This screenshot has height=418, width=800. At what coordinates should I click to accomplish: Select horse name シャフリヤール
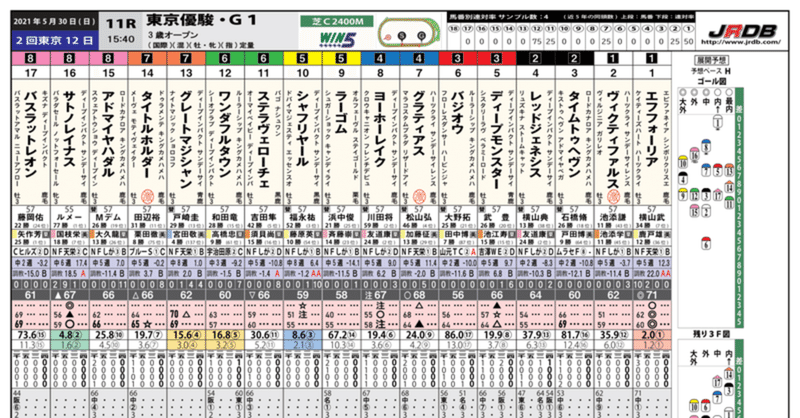[x=303, y=129]
